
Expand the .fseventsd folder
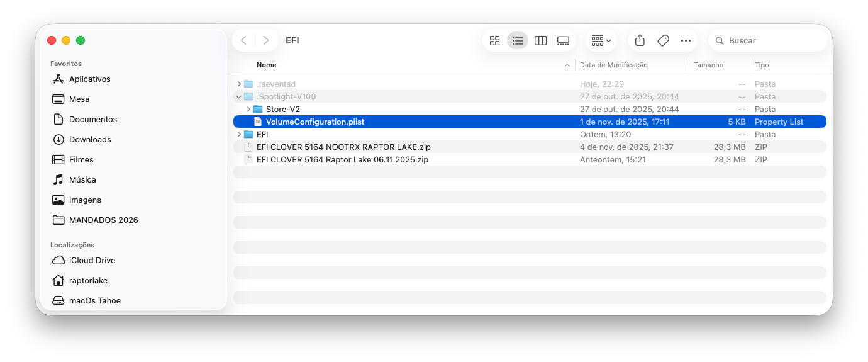[239, 84]
